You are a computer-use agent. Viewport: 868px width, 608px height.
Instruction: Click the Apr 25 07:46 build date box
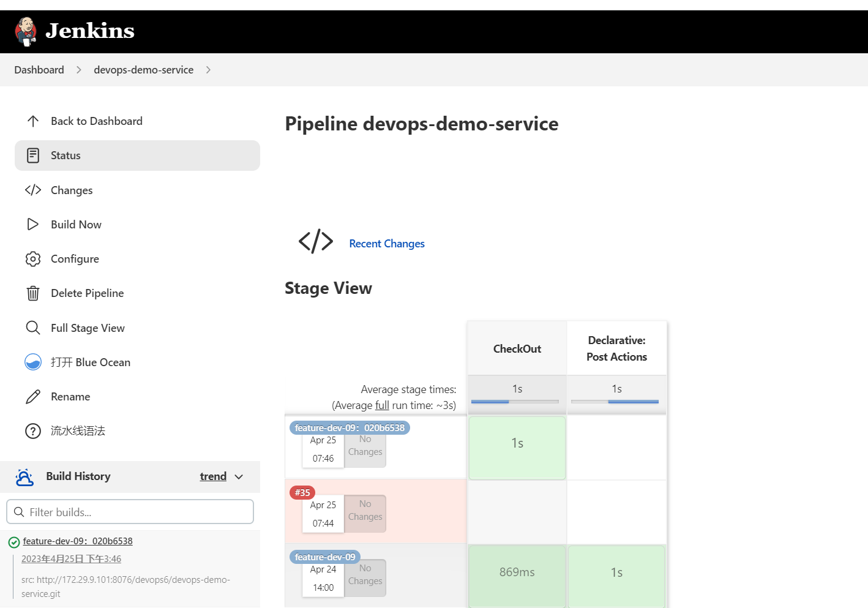point(323,449)
